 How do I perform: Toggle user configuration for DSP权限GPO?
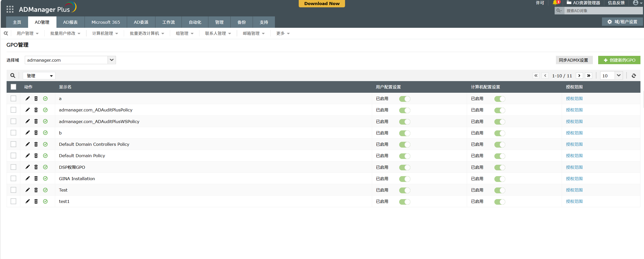[405, 168]
